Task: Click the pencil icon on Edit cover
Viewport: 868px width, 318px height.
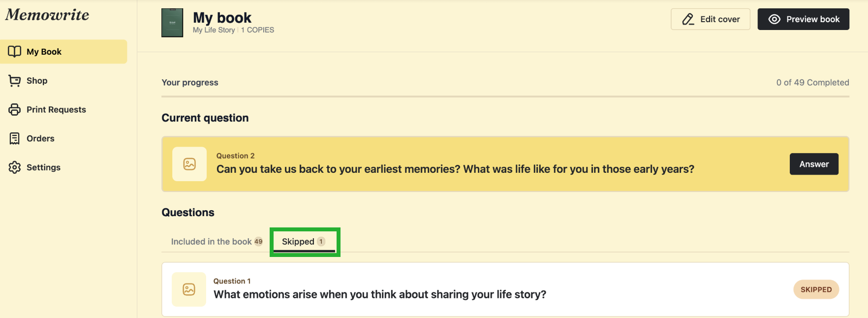Action: (688, 19)
